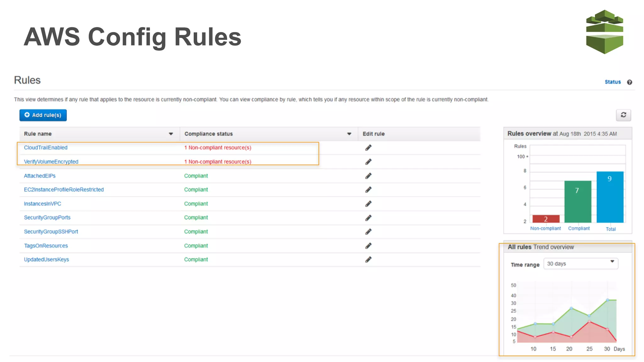Click the Compliant status of InstancesInVPC
The image size is (644, 362).
click(x=196, y=204)
